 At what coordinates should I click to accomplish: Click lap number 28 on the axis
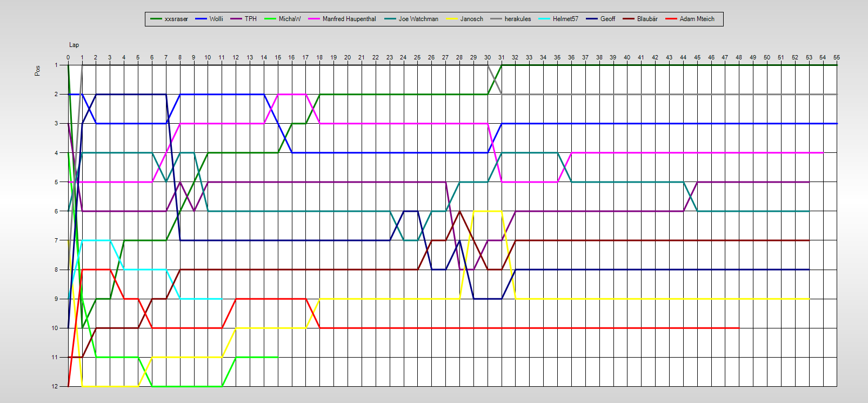click(459, 57)
